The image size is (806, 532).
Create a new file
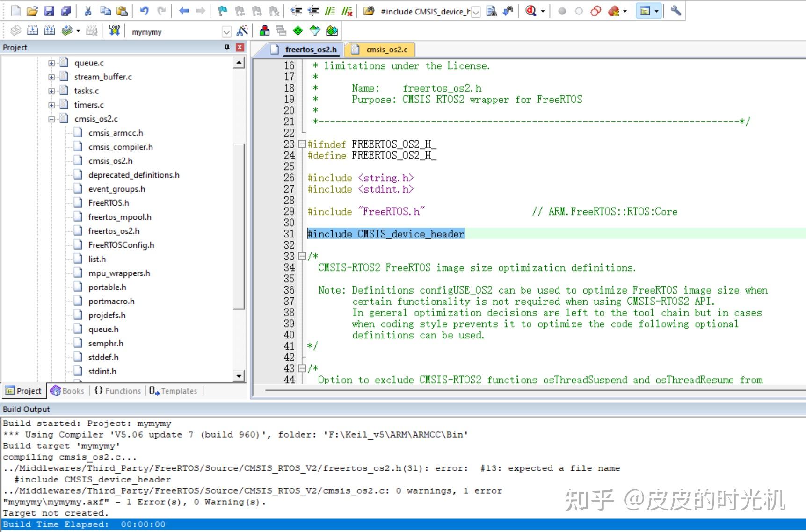[x=15, y=11]
